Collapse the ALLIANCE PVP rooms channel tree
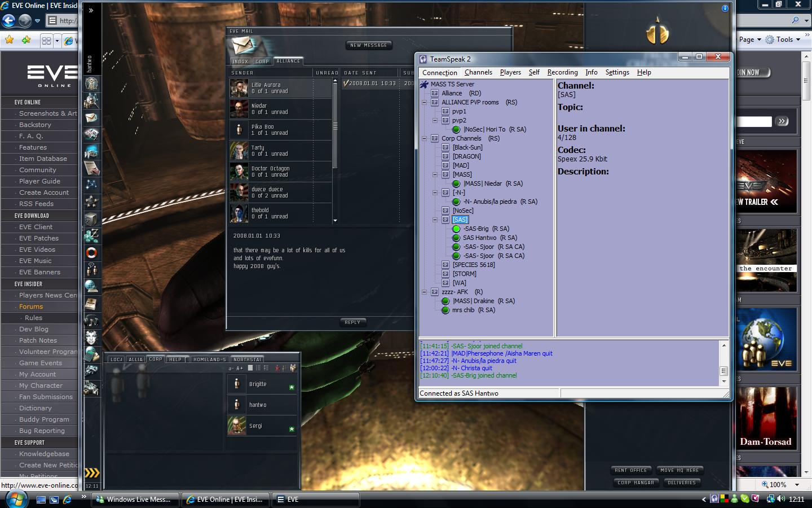Image resolution: width=812 pixels, height=508 pixels. click(x=424, y=102)
